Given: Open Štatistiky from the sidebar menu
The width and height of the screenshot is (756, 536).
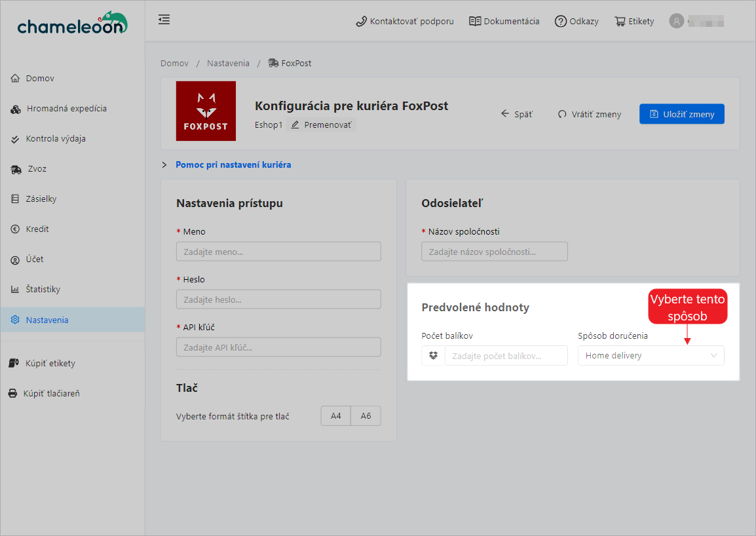Looking at the screenshot, I should click(43, 290).
